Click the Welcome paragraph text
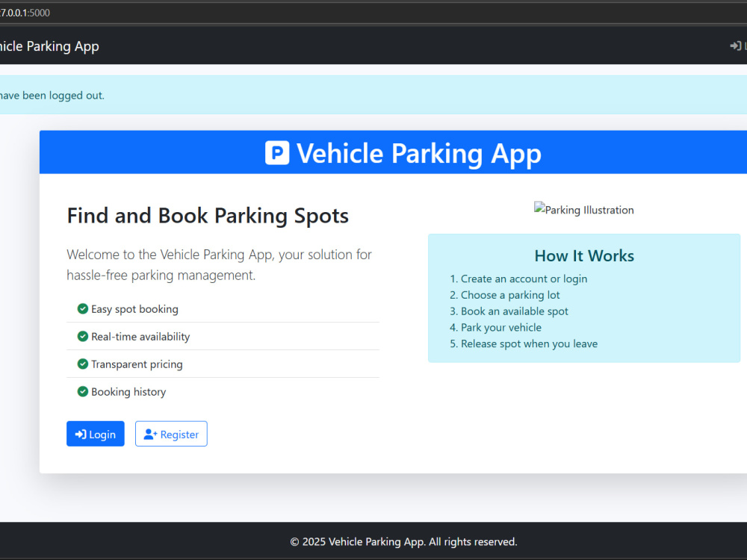The width and height of the screenshot is (747, 560). tap(219, 265)
